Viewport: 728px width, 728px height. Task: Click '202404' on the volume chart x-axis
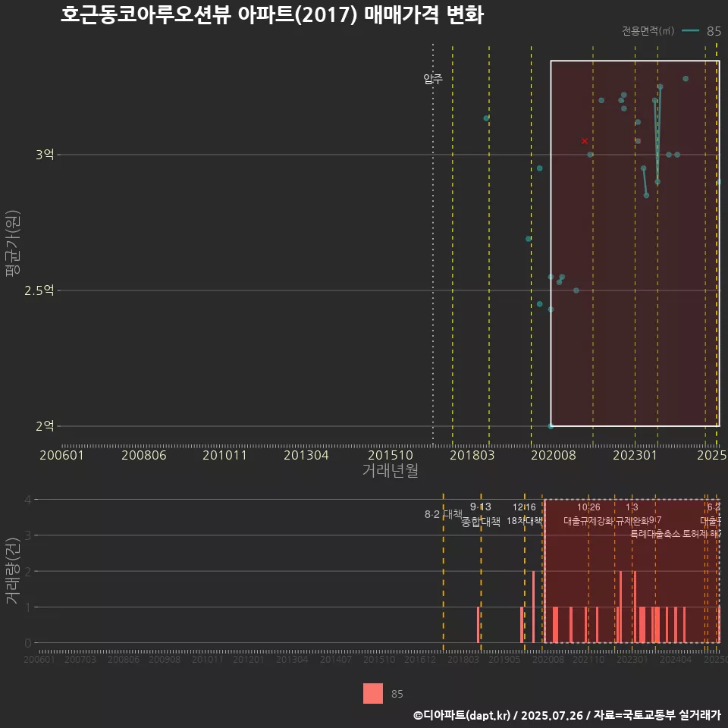676,659
